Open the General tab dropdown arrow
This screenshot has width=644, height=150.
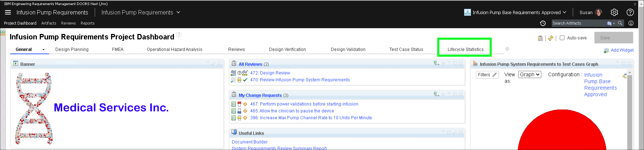click(x=44, y=50)
